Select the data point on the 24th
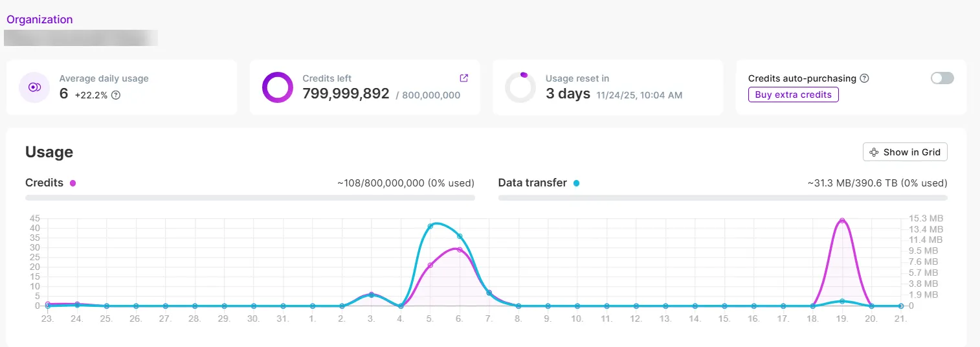Viewport: 980px width, 347px height. tap(77, 304)
